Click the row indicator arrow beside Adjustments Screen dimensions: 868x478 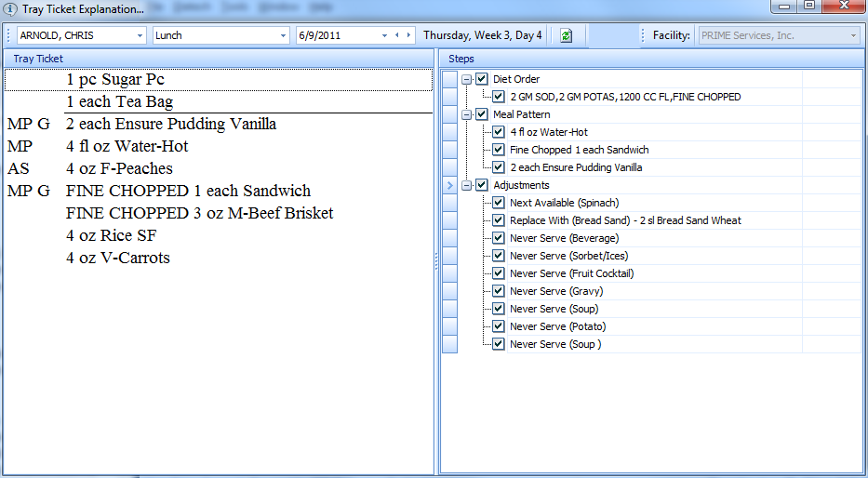click(449, 185)
